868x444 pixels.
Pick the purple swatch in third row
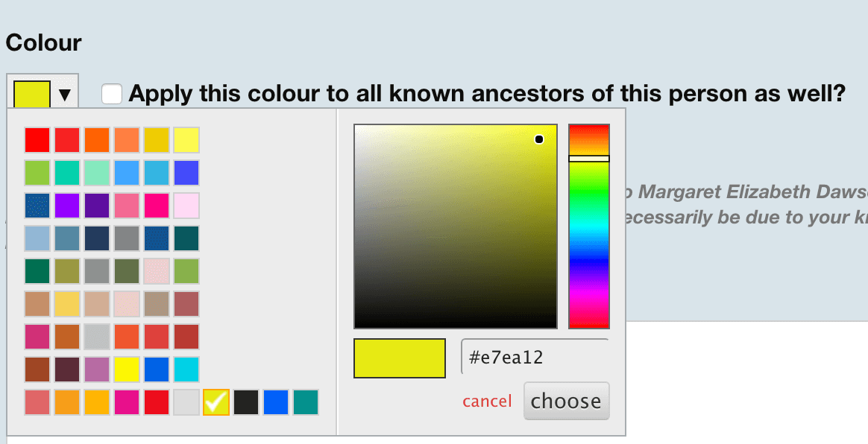66,205
